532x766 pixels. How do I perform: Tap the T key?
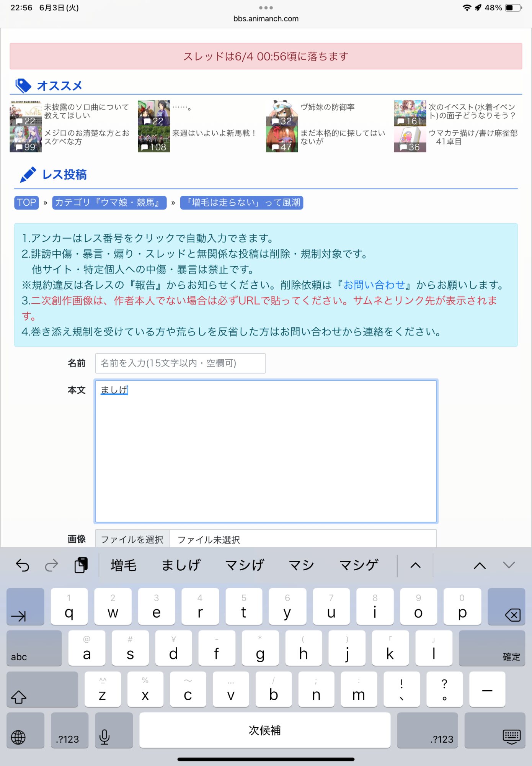point(244,607)
